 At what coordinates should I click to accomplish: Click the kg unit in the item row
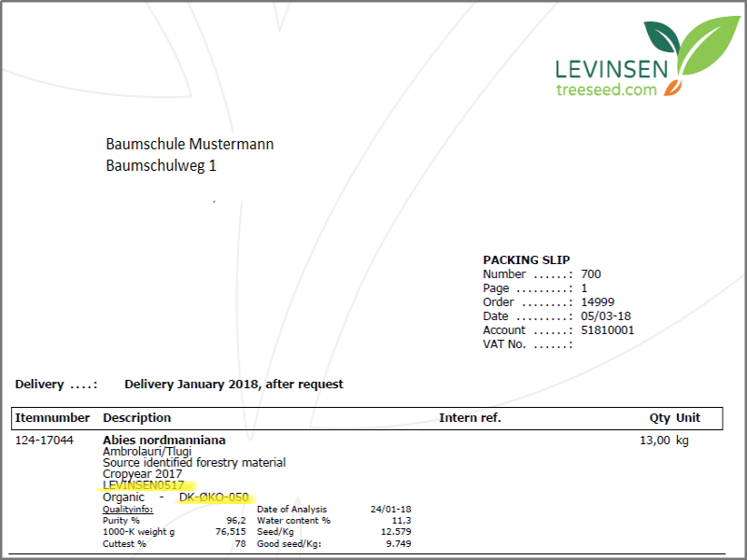[x=683, y=441]
